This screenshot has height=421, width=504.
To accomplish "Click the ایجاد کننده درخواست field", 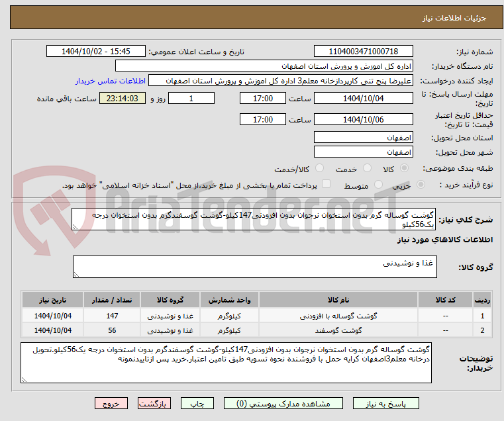I will tap(280, 81).
